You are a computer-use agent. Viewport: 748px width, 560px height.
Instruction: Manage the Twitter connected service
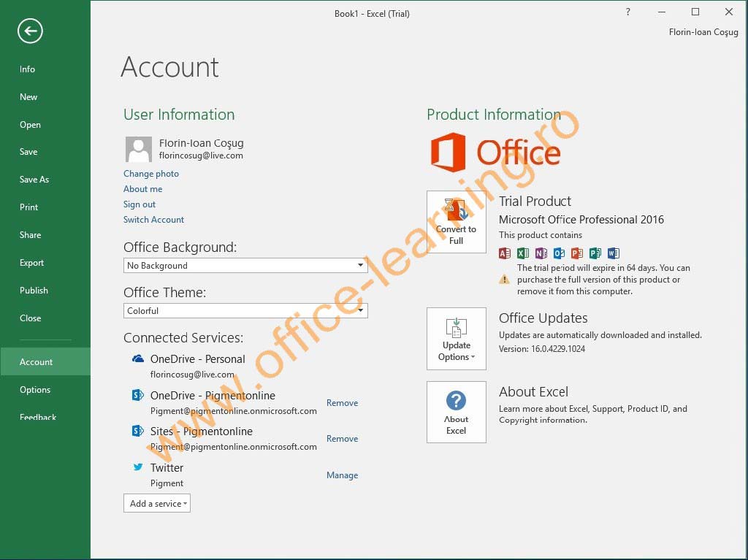point(342,475)
